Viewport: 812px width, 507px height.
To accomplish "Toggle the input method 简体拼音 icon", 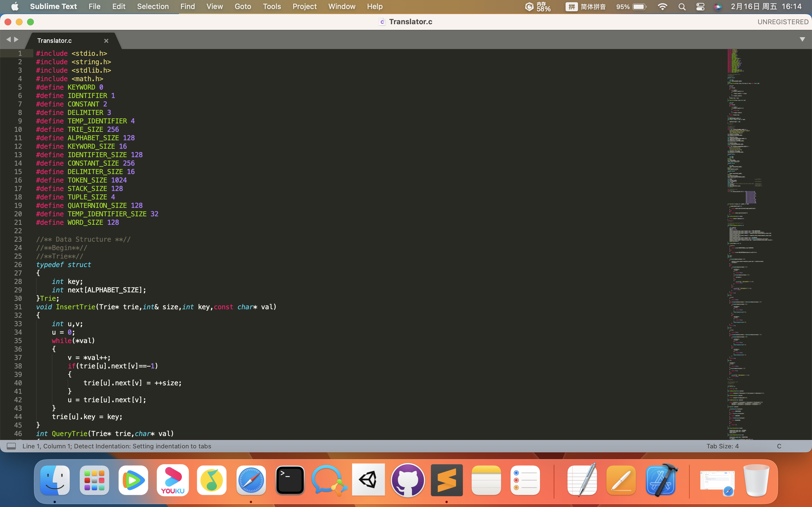I will (570, 6).
